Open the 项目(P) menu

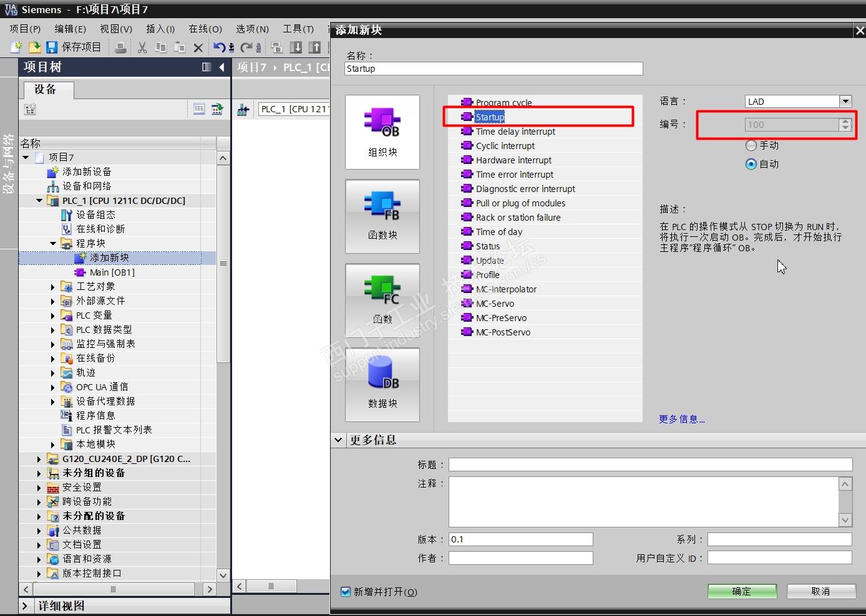click(x=25, y=29)
